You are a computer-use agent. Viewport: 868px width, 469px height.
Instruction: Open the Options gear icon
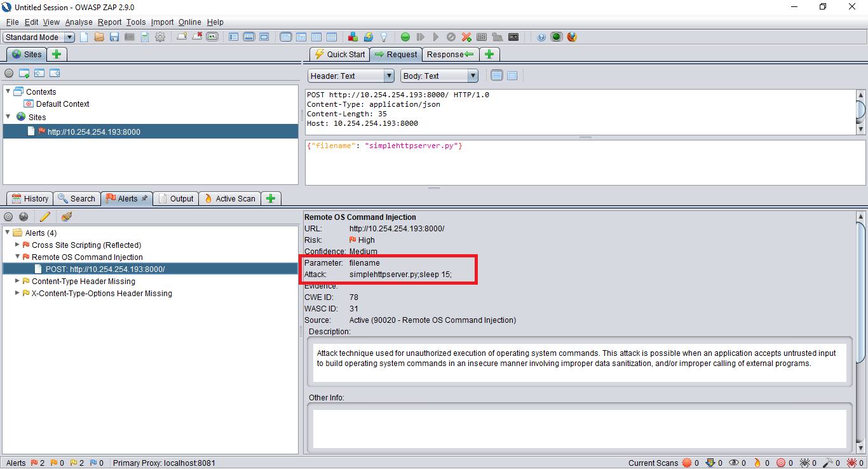pyautogui.click(x=160, y=37)
